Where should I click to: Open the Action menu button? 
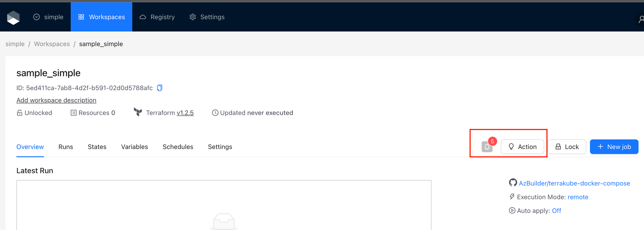point(522,147)
